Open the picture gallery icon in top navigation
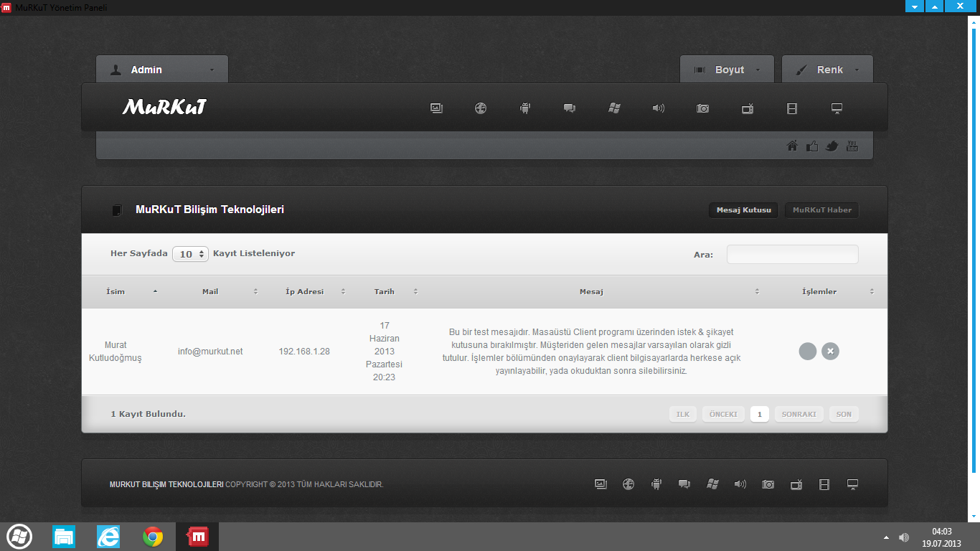Screen dimensions: 980x551 pos(436,108)
